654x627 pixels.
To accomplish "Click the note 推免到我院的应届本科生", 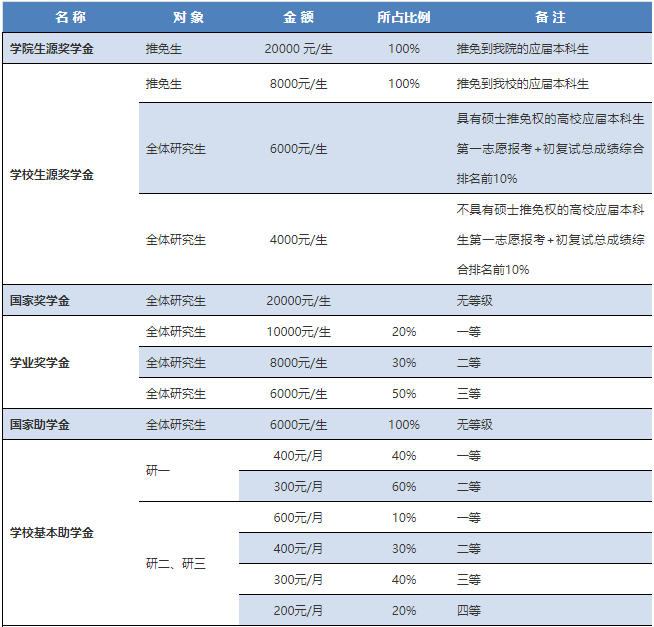I will click(522, 49).
